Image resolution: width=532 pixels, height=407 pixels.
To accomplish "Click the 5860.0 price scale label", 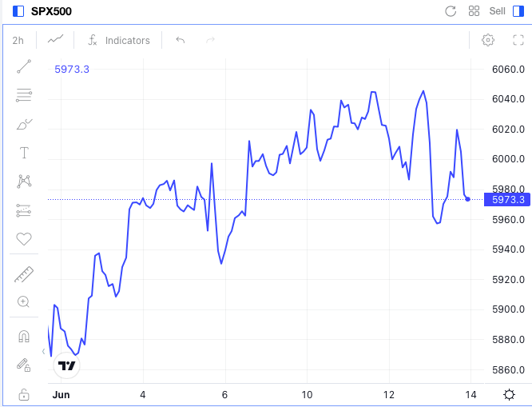I will (x=508, y=369).
